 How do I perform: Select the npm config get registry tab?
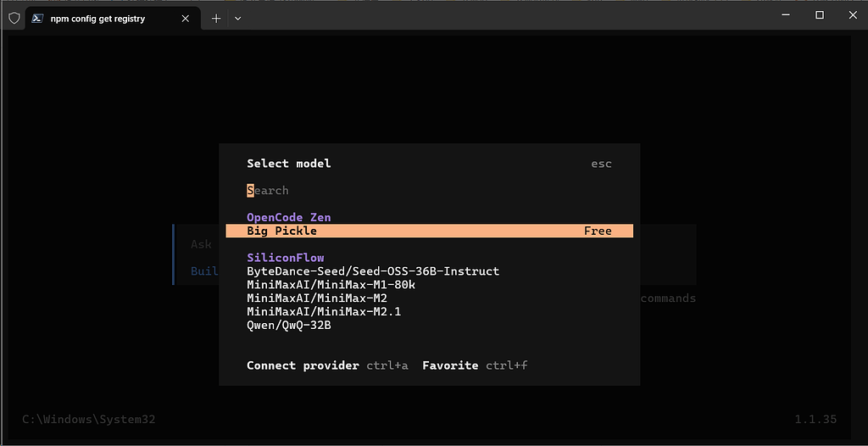click(111, 19)
